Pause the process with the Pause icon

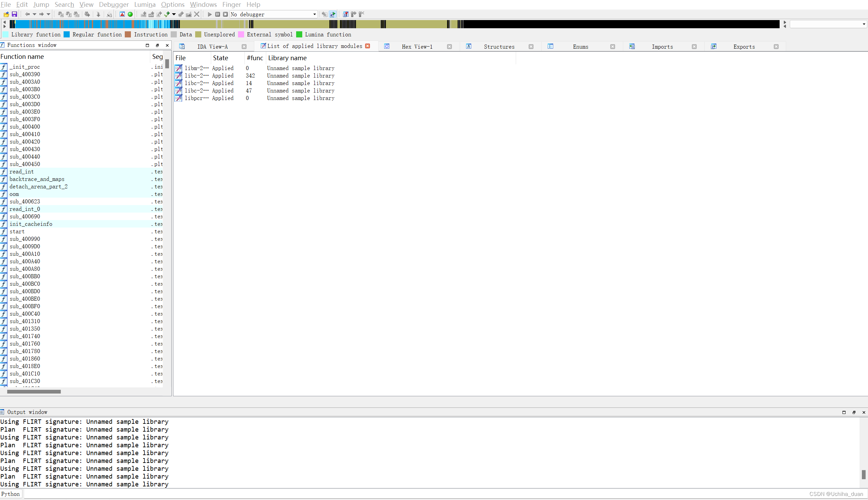(218, 14)
